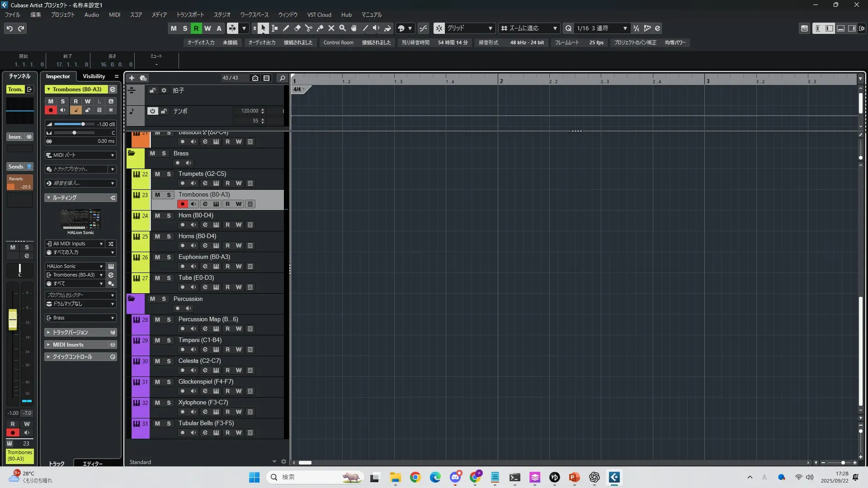The height and width of the screenshot is (488, 868).
Task: Select the Draw pencil tool
Action: [286, 28]
